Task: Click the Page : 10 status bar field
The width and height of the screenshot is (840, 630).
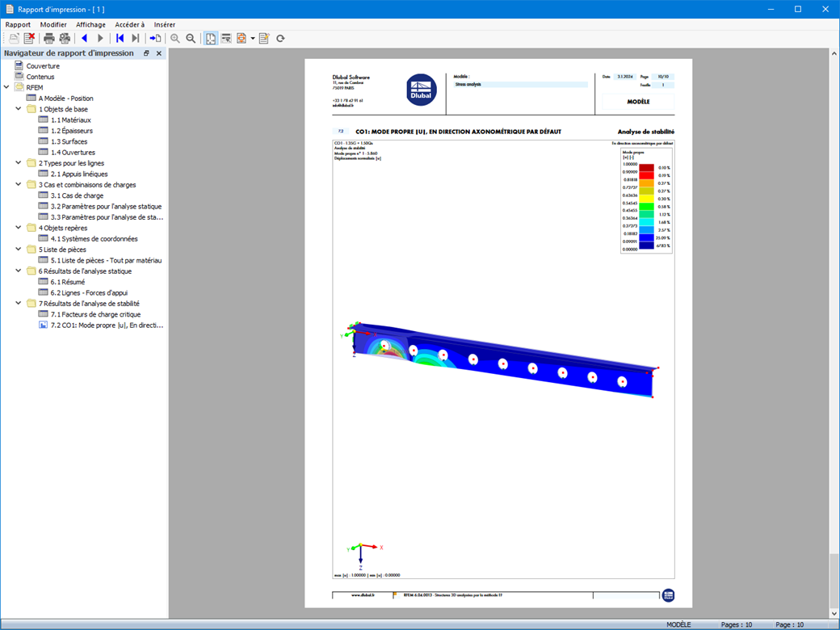Action: coord(790,624)
